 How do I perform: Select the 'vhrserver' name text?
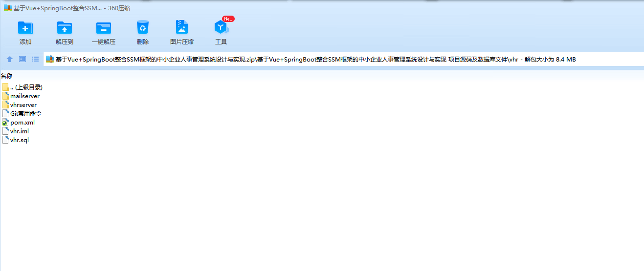(x=23, y=105)
